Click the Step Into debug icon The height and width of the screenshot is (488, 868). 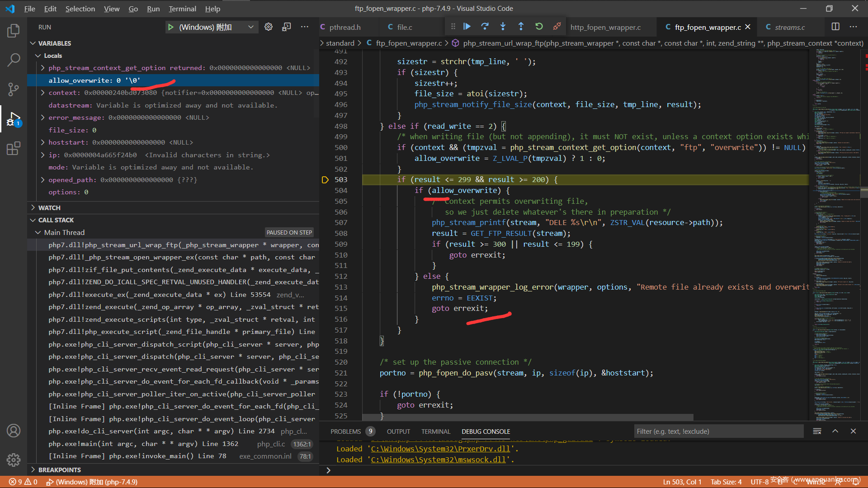503,27
